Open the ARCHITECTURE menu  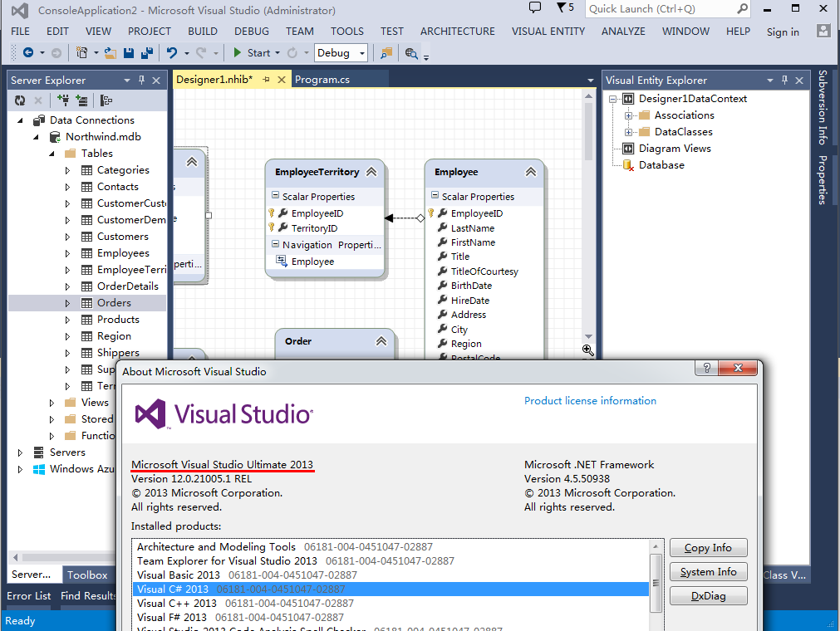[458, 31]
